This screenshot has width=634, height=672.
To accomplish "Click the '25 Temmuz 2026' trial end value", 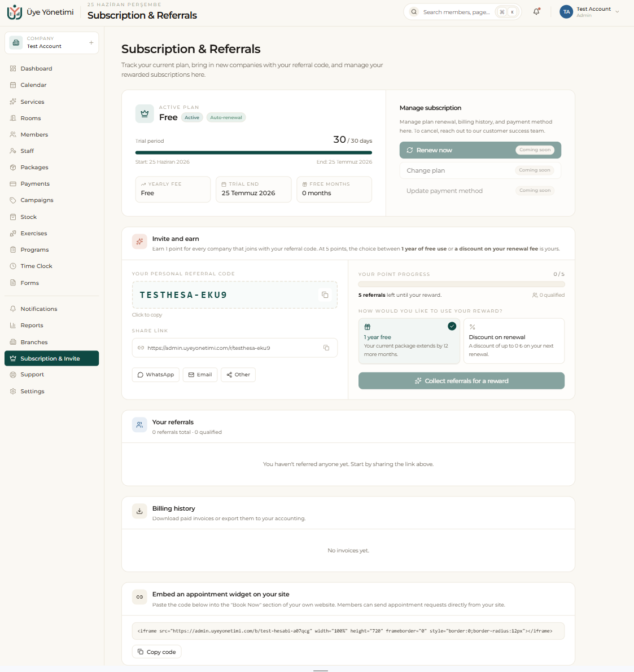I will point(248,194).
